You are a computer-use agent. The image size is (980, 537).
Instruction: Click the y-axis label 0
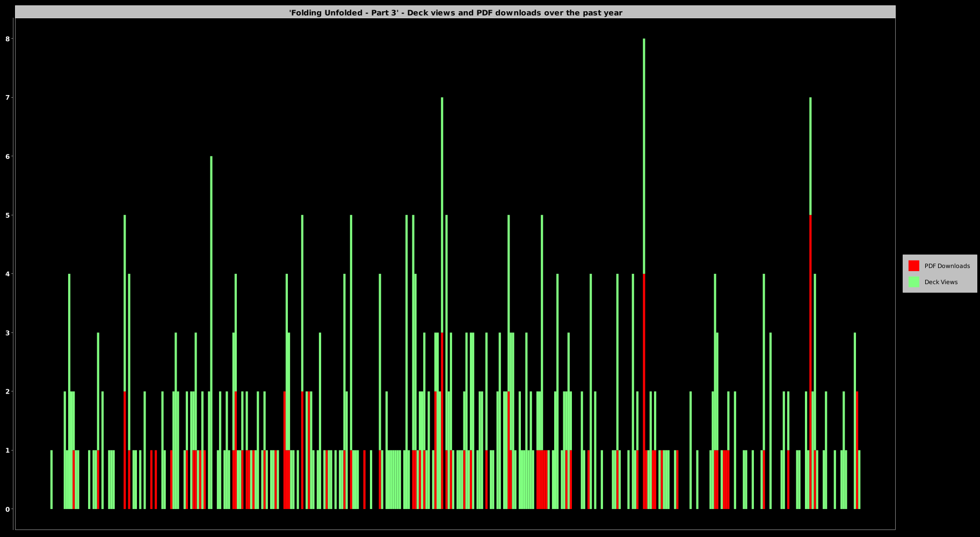(x=8, y=509)
